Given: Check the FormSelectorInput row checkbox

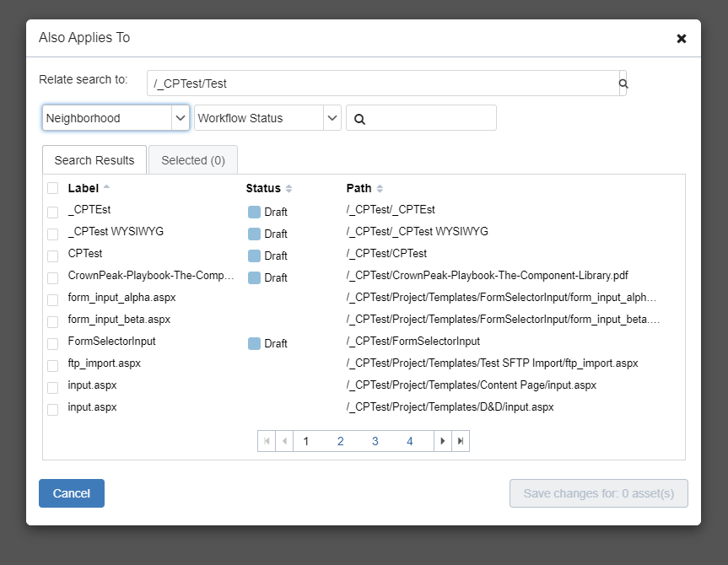Looking at the screenshot, I should (53, 343).
